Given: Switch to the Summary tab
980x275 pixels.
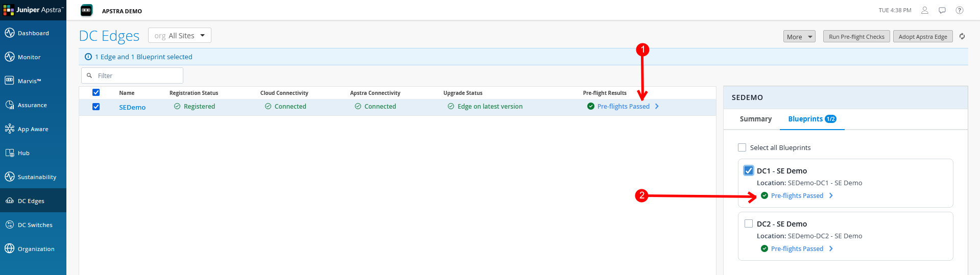Looking at the screenshot, I should 756,119.
